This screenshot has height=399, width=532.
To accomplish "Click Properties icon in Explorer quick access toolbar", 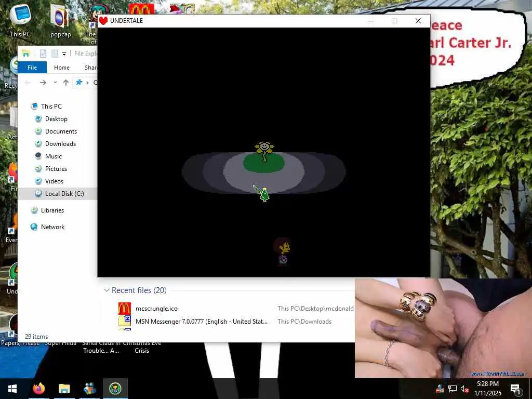I will click(x=43, y=54).
